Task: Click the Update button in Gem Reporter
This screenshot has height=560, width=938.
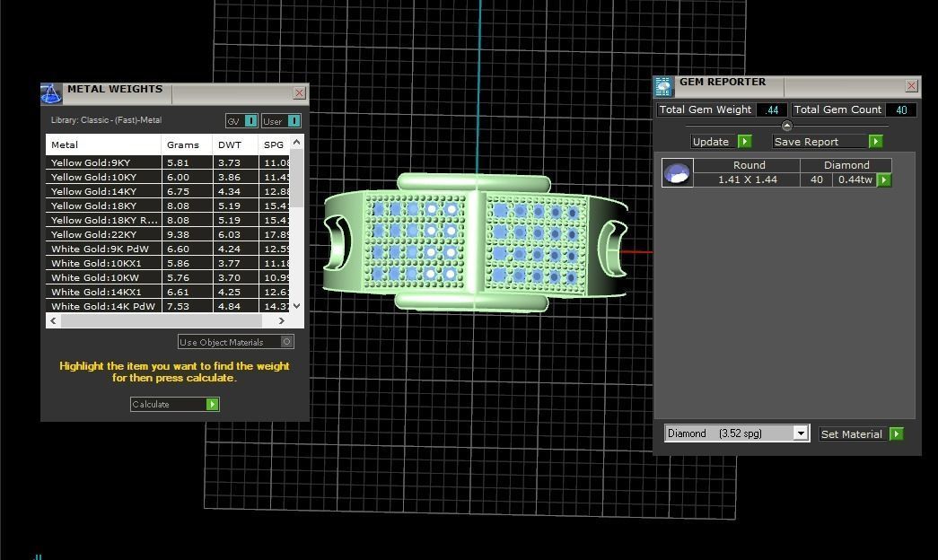Action: 721,141
